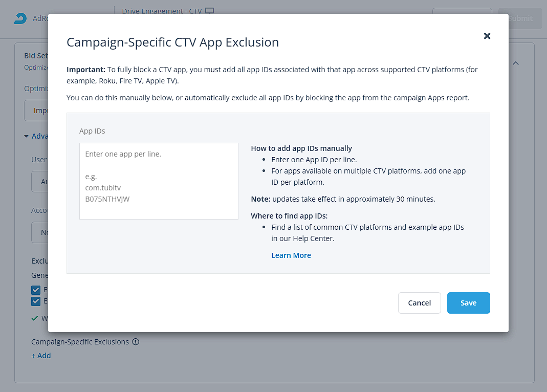The image size is (547, 392).
Task: Open the Account dropdown field
Action: click(x=39, y=232)
